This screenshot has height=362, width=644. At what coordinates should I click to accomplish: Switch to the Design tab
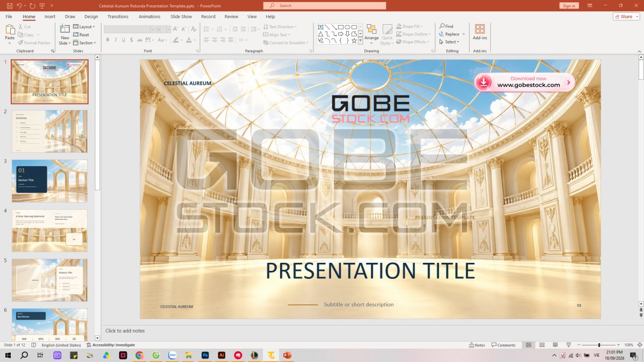tap(91, 17)
